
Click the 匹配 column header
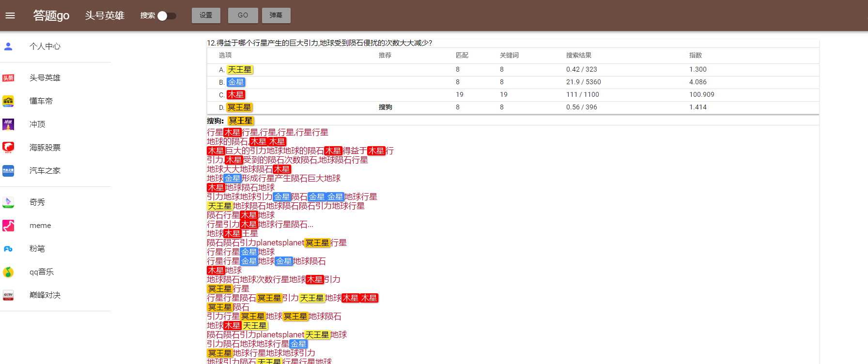pos(462,56)
